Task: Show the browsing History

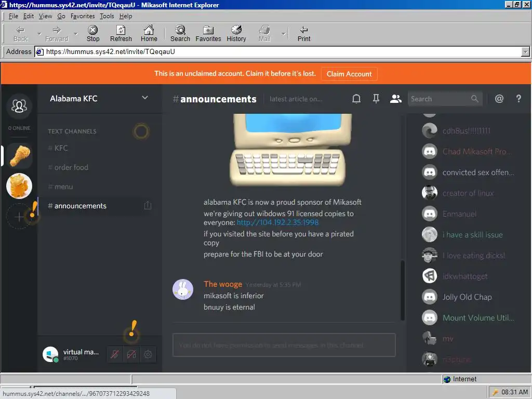Action: point(236,34)
